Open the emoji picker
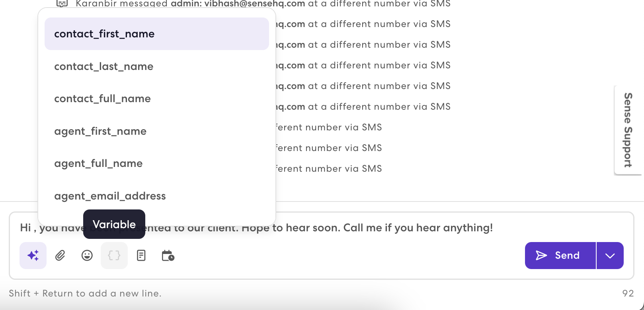Image resolution: width=644 pixels, height=310 pixels. (x=87, y=256)
